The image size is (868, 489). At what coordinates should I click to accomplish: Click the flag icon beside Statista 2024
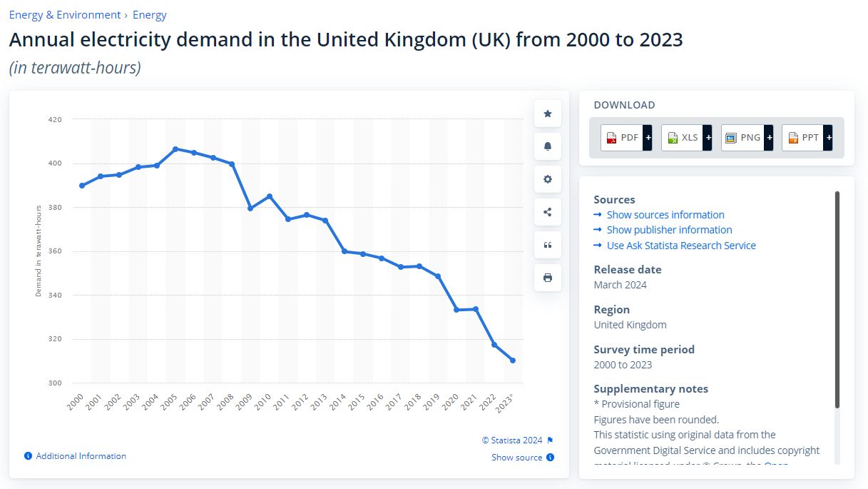(550, 440)
